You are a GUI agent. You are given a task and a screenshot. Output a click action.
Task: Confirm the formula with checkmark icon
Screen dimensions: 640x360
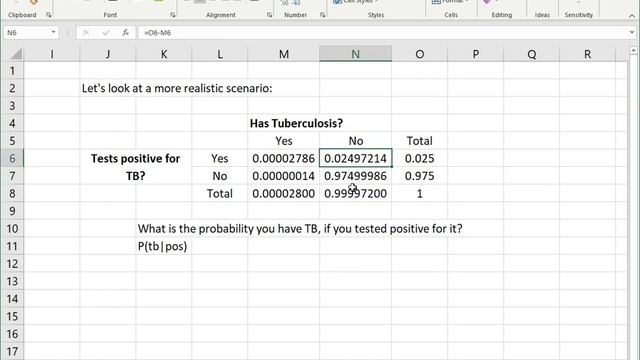[106, 32]
